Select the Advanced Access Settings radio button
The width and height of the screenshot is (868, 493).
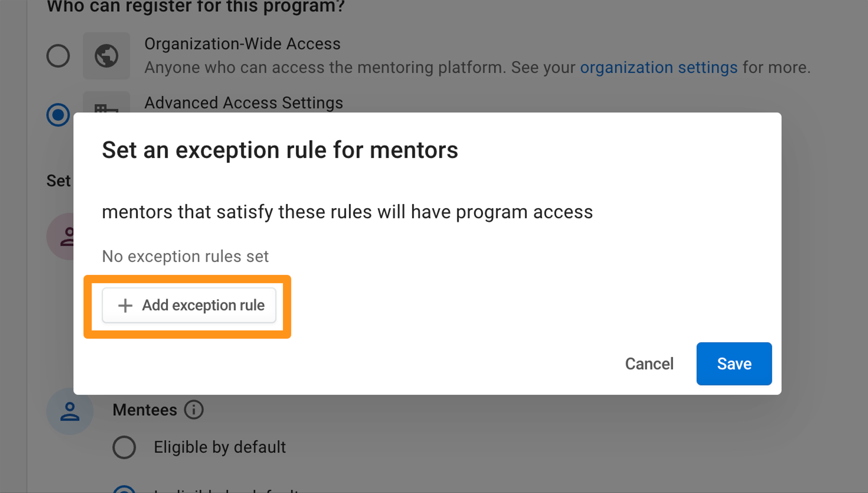pyautogui.click(x=58, y=114)
